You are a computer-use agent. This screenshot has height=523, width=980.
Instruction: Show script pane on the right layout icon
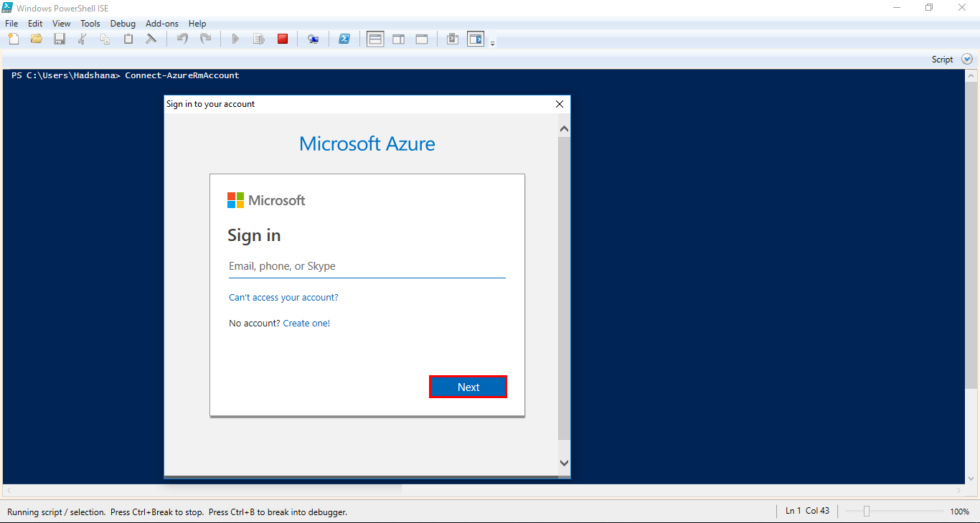click(399, 39)
